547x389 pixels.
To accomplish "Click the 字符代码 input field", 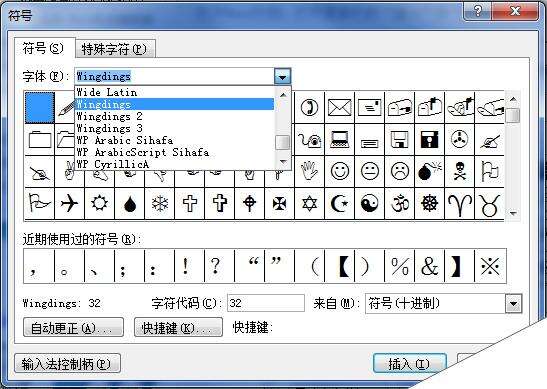I will (266, 303).
